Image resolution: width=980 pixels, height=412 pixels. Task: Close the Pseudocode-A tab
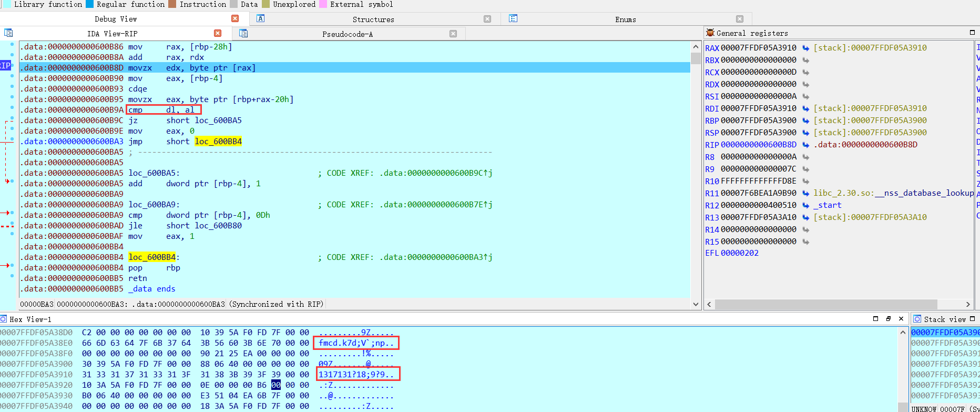tap(453, 34)
